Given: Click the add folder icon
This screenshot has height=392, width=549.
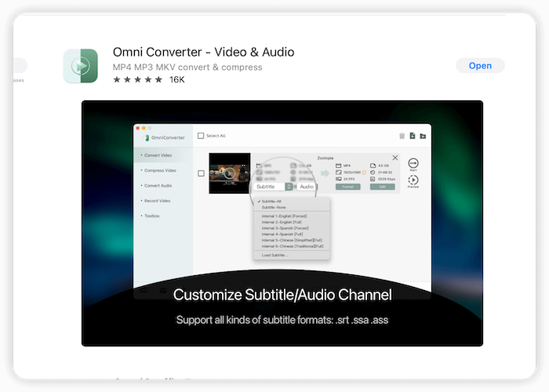Looking at the screenshot, I should pyautogui.click(x=423, y=136).
